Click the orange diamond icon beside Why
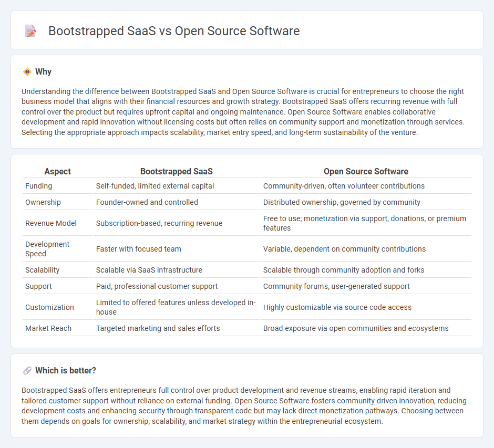494x448 pixels. pos(27,72)
